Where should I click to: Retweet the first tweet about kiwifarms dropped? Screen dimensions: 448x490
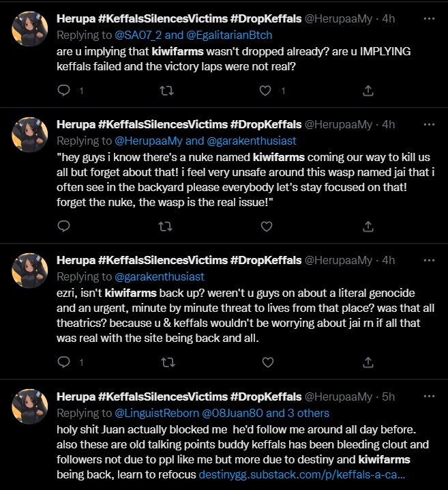[164, 90]
